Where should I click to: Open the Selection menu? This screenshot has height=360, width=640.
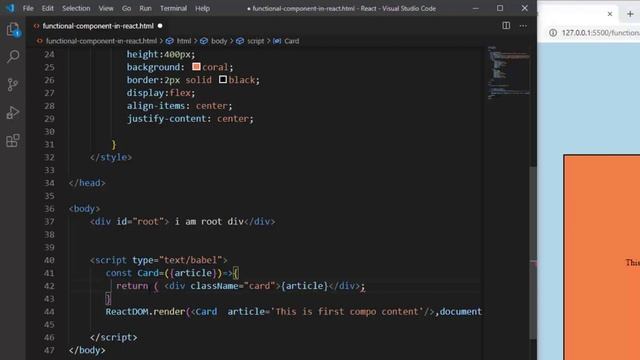(x=76, y=8)
